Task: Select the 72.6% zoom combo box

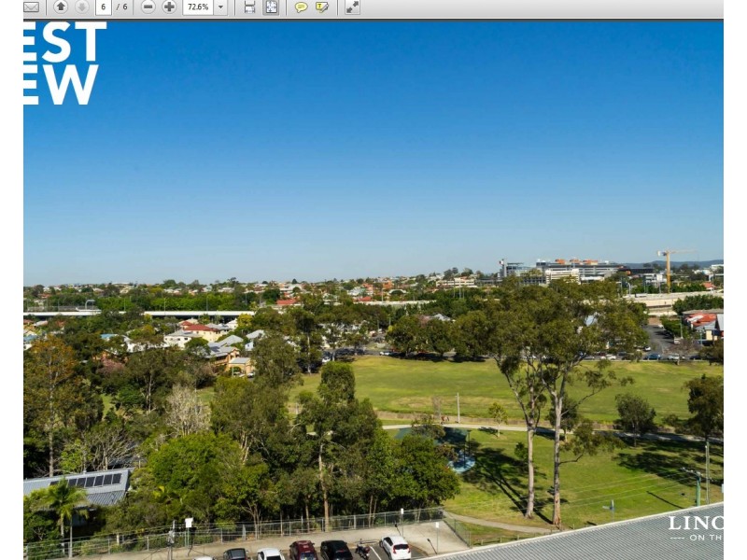Action: point(199,7)
